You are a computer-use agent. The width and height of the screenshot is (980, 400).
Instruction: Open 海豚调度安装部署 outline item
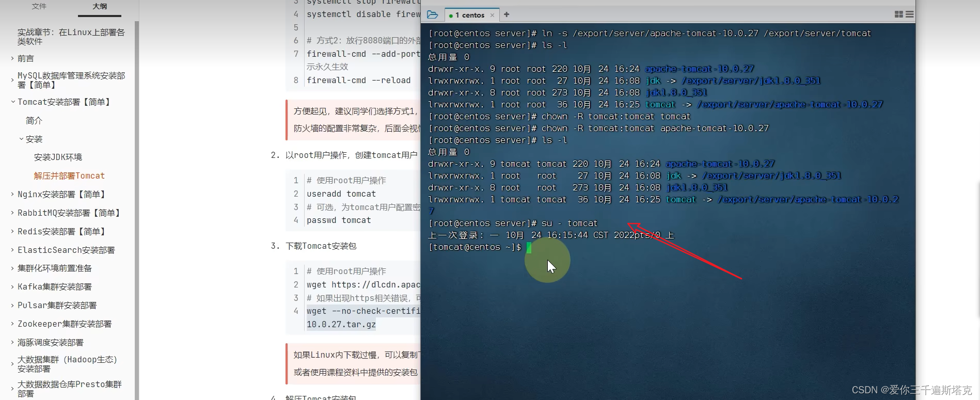coord(51,342)
